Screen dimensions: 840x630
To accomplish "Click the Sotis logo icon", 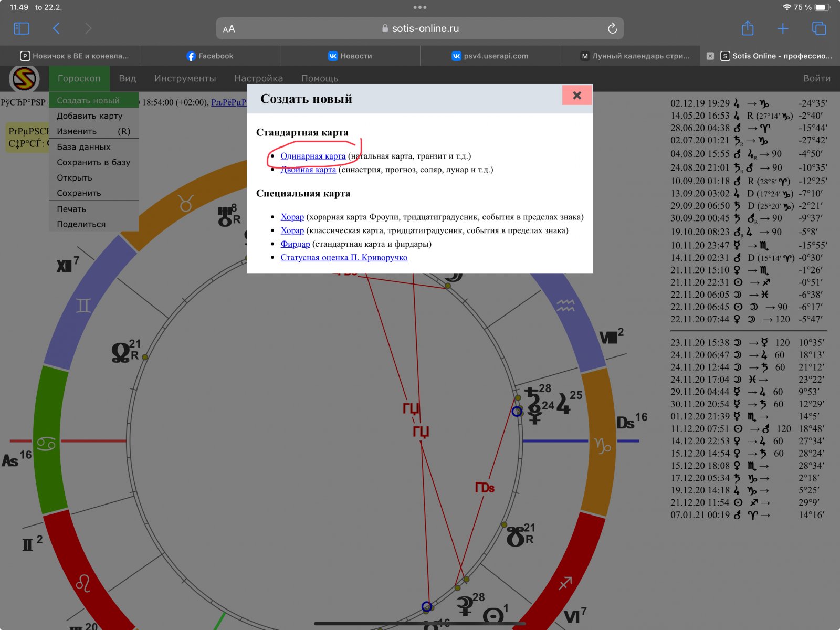I will click(24, 79).
